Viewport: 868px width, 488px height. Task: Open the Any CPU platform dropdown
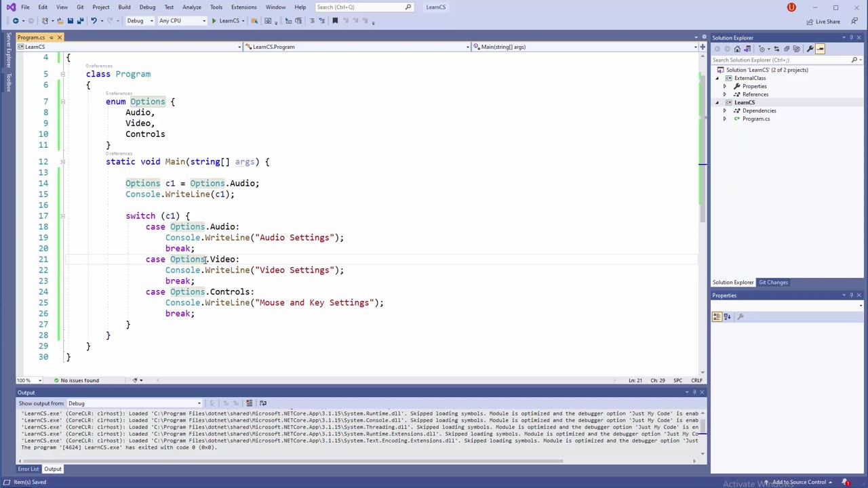182,21
